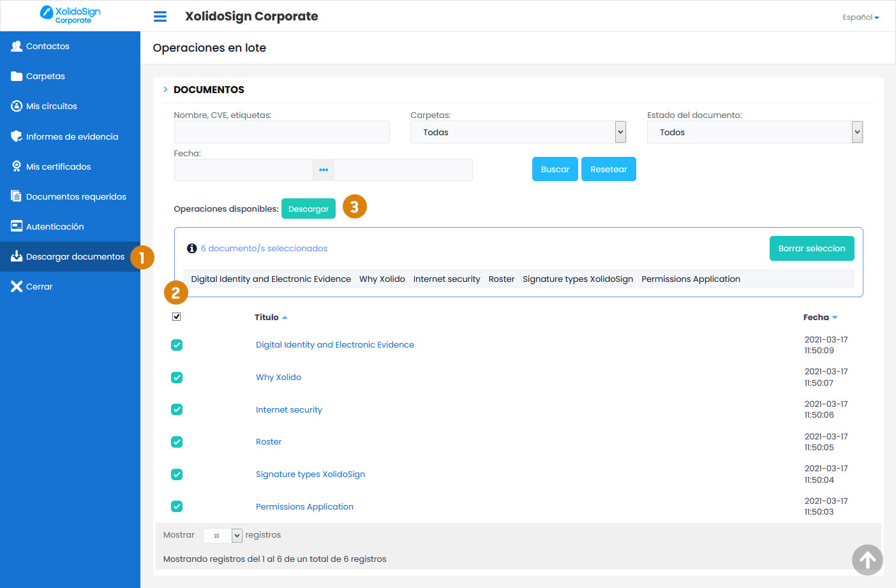This screenshot has width=896, height=588.
Task: Click the Documentos requeridos page icon
Action: 17,196
